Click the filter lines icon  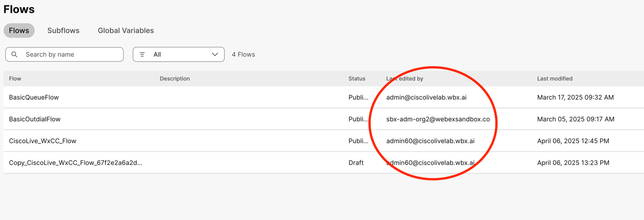point(142,55)
